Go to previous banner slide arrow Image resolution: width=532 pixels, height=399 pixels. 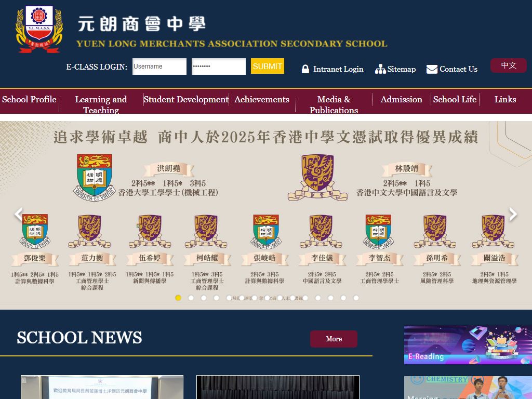pos(18,214)
